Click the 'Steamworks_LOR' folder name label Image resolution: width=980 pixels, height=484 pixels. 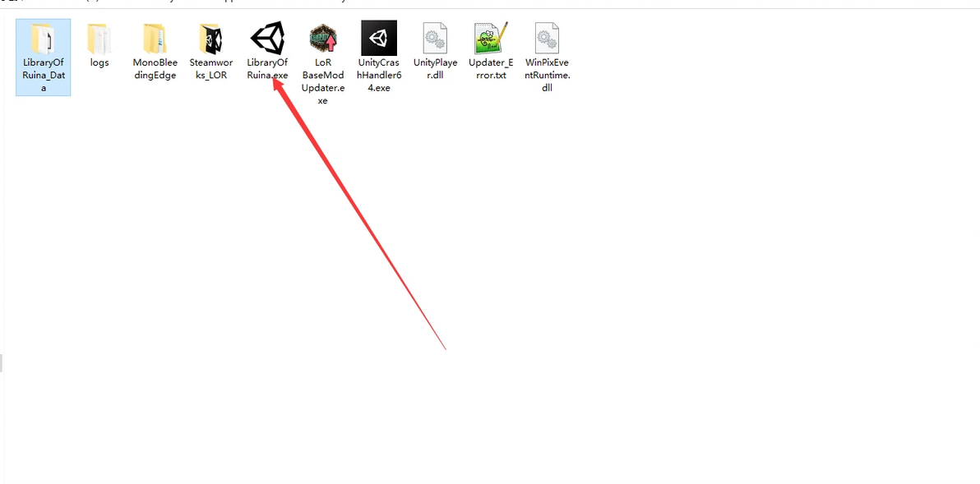[211, 69]
